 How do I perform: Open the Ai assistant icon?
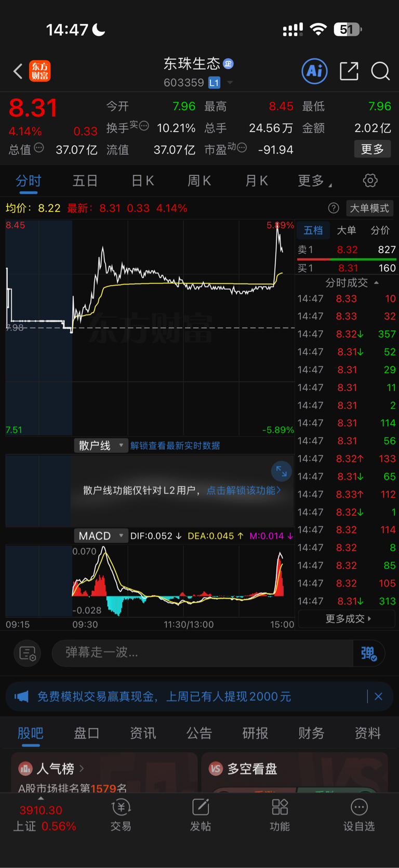[315, 71]
